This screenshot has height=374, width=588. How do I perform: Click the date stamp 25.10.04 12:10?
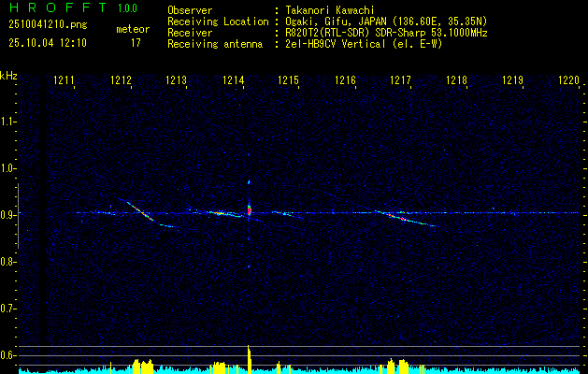click(x=48, y=43)
